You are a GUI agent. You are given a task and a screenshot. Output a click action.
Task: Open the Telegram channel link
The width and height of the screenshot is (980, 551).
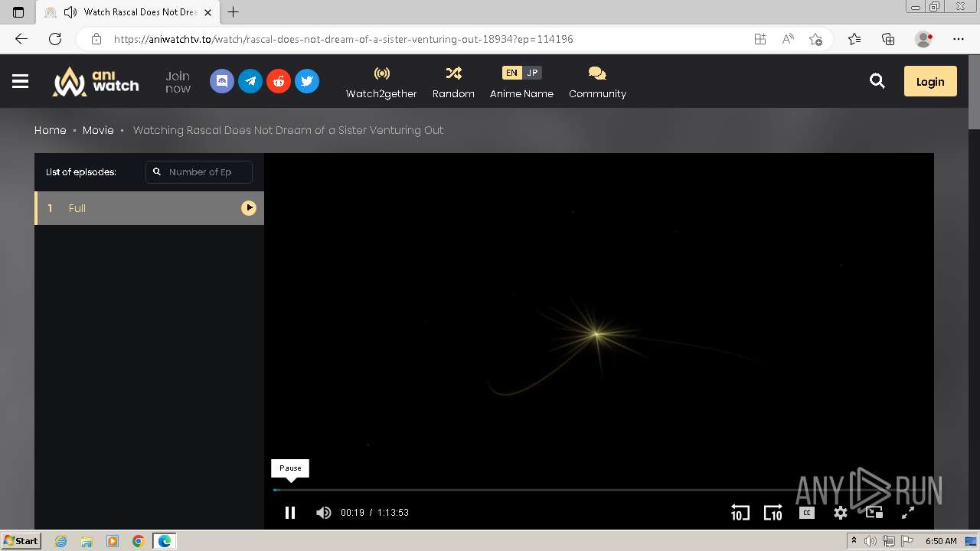pyautogui.click(x=250, y=81)
